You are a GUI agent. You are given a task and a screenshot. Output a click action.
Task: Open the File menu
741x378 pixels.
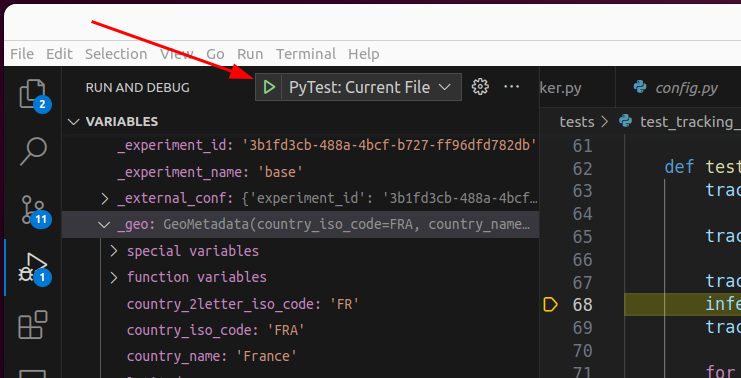pyautogui.click(x=22, y=54)
